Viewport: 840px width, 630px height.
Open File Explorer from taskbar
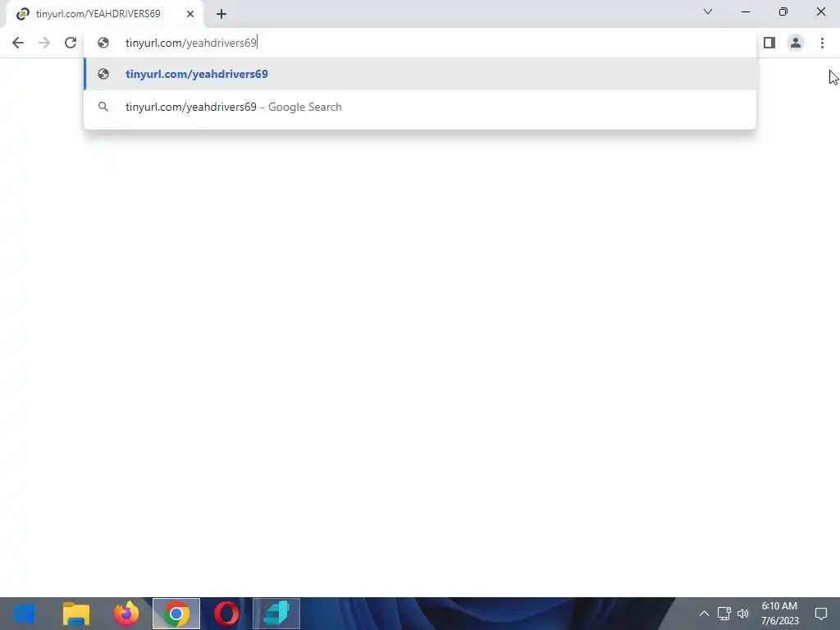pyautogui.click(x=76, y=614)
